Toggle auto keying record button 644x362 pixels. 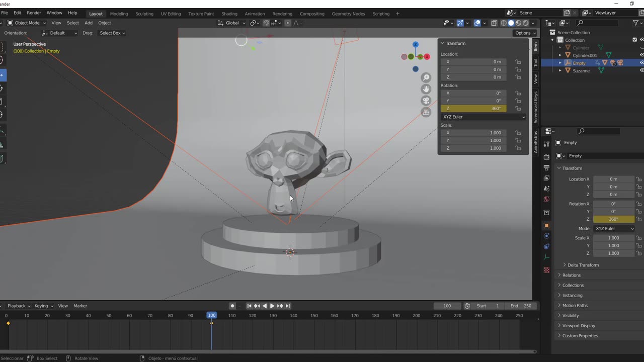[x=232, y=306]
